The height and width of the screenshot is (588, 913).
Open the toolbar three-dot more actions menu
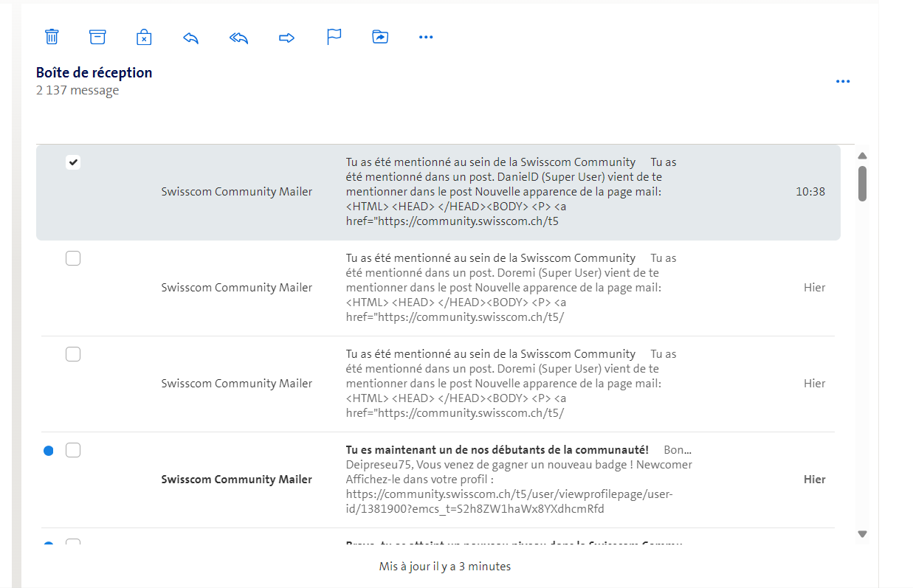click(426, 37)
